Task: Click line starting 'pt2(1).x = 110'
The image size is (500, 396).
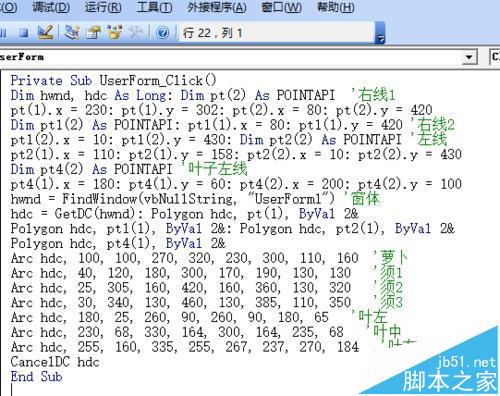Action: click(x=236, y=155)
